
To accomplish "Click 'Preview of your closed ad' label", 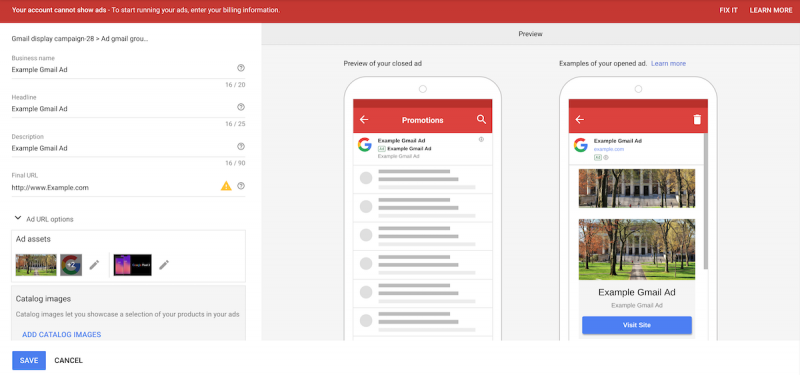I will (x=383, y=64).
